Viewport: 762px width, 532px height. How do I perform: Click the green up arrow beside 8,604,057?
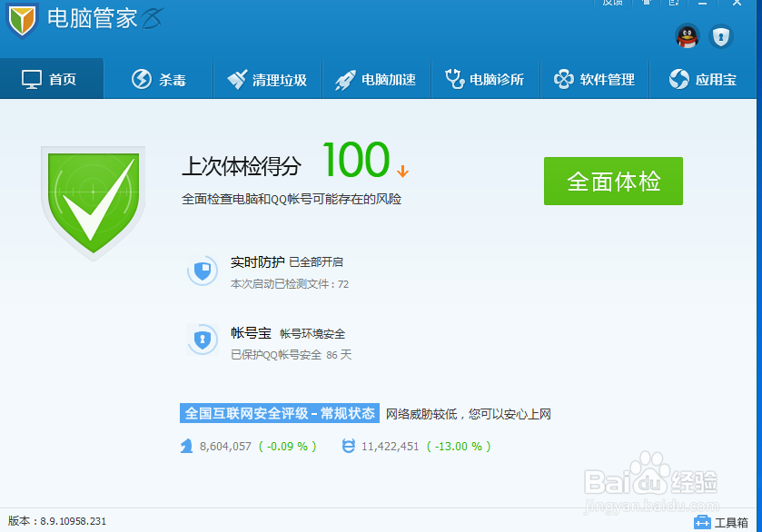186,446
